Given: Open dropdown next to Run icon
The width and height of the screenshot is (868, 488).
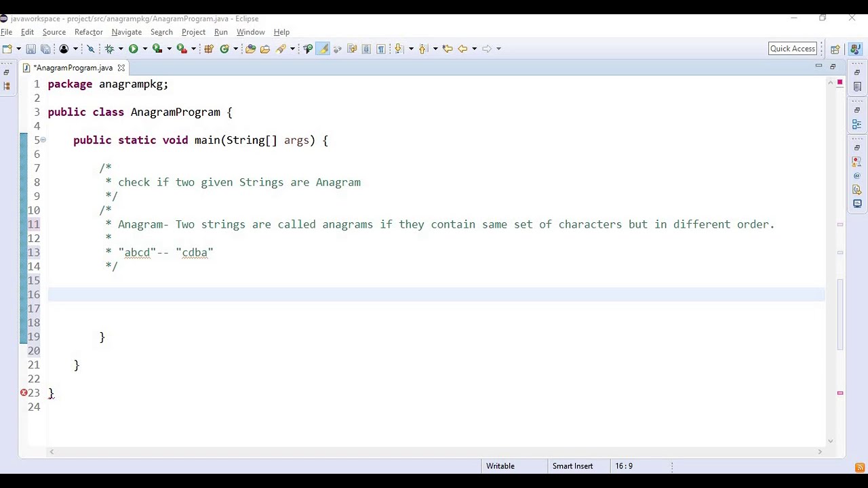Looking at the screenshot, I should pyautogui.click(x=145, y=49).
